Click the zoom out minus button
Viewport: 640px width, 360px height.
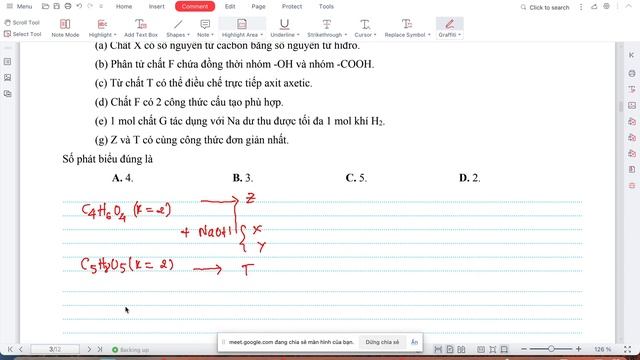tap(524, 349)
